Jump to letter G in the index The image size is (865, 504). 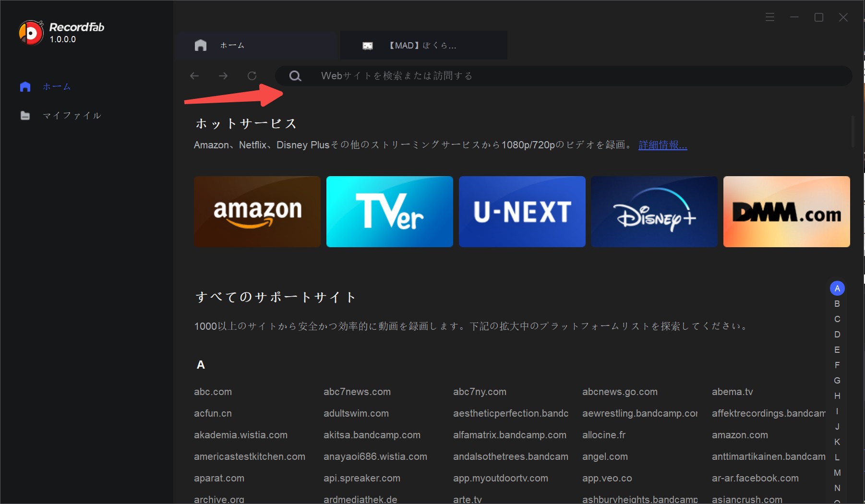(837, 381)
